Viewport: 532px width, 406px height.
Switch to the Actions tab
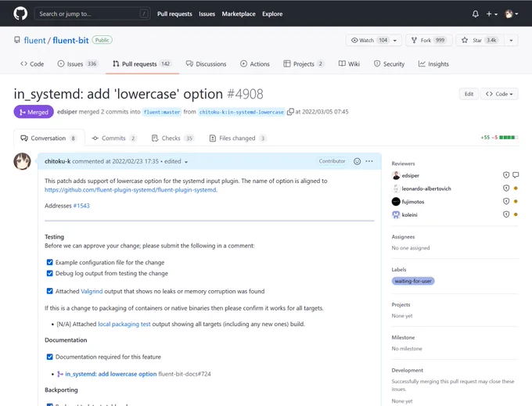click(x=255, y=64)
